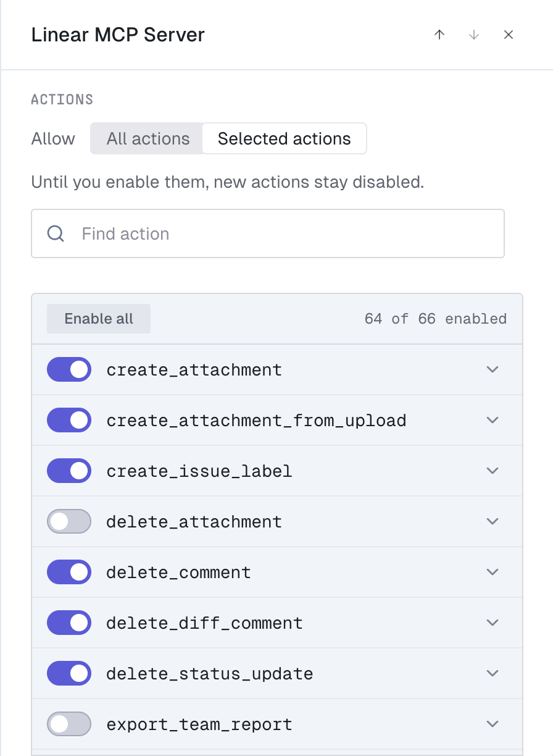
Task: Toggle create_attachment_from_upload off
Action: 69,420
